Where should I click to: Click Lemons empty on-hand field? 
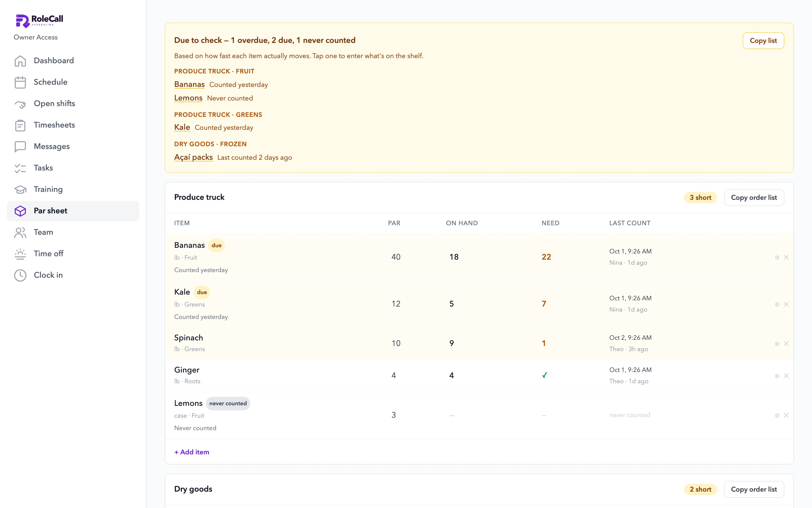tap(452, 416)
